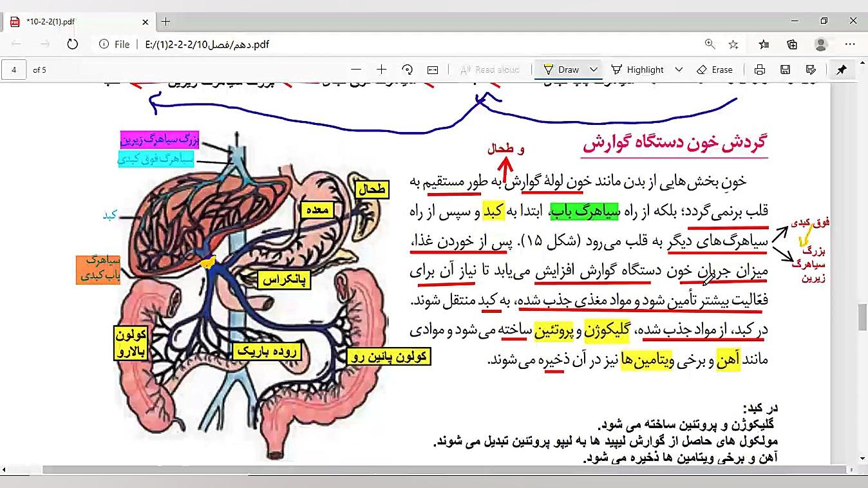Expand the Draw options dropdown arrow

tap(594, 70)
